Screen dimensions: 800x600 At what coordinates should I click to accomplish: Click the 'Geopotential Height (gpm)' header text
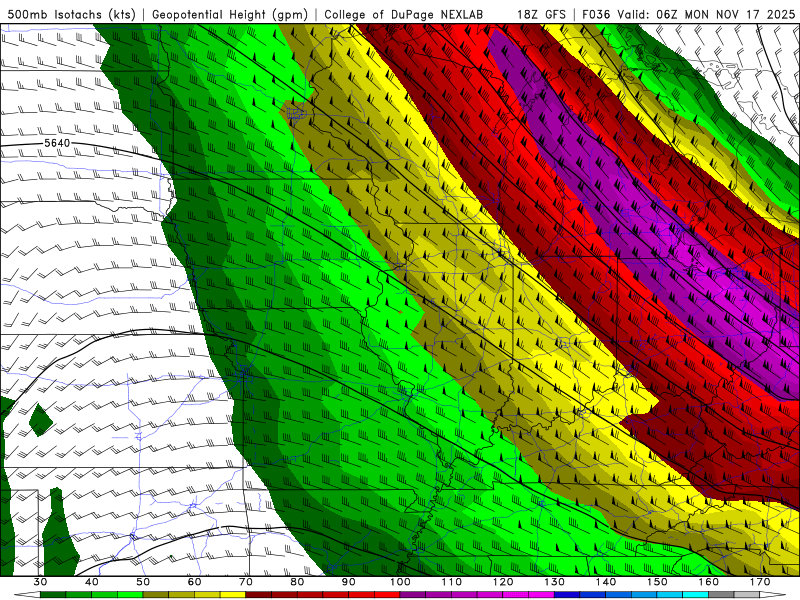coord(230,14)
